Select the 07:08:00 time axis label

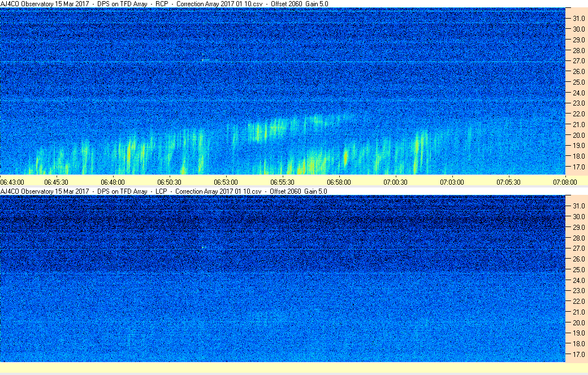coord(565,182)
